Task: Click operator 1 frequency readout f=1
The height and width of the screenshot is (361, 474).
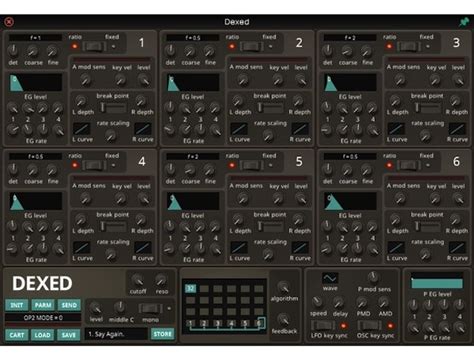Action: pyautogui.click(x=35, y=38)
